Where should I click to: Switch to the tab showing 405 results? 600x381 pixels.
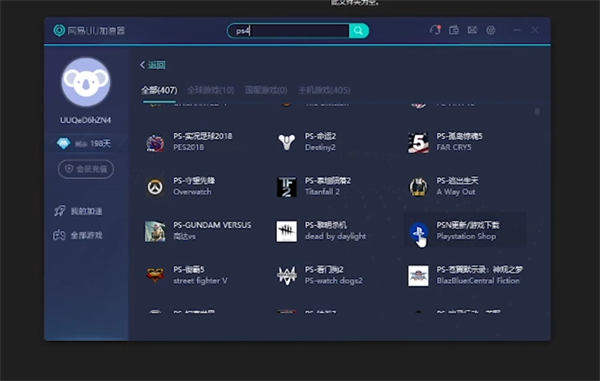[324, 90]
